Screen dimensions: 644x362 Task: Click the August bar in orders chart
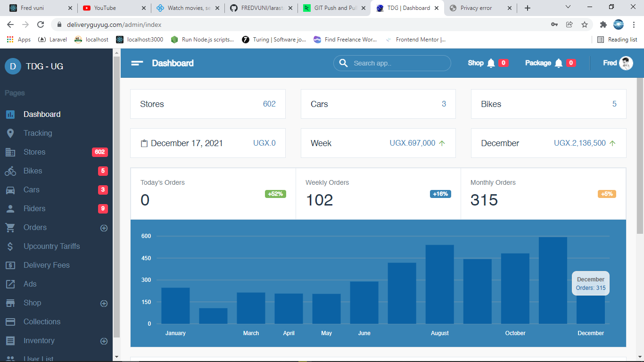click(439, 284)
